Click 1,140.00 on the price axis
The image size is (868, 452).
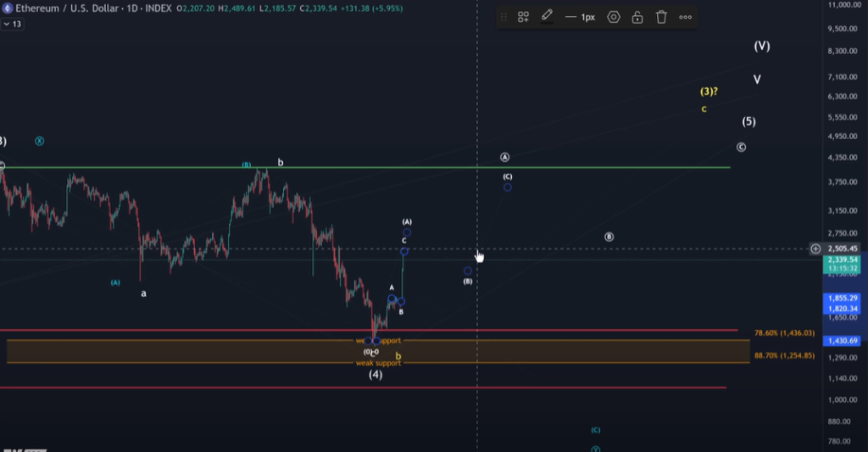843,379
